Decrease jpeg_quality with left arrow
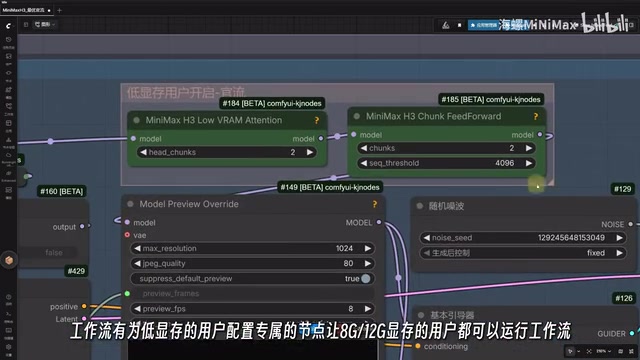The image size is (640, 360). click(138, 264)
